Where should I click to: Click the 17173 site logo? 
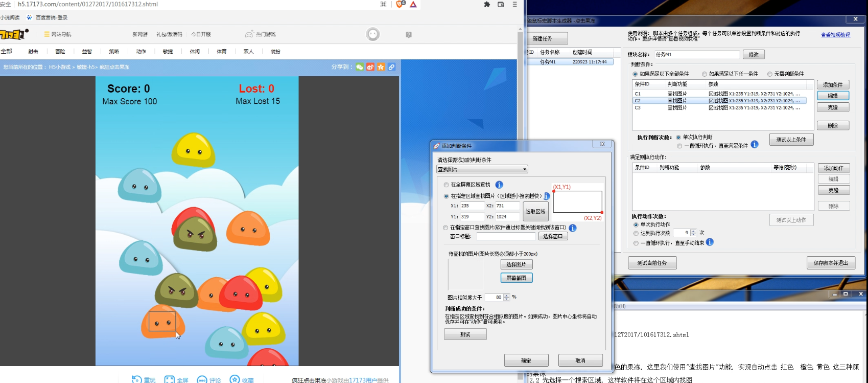[14, 34]
